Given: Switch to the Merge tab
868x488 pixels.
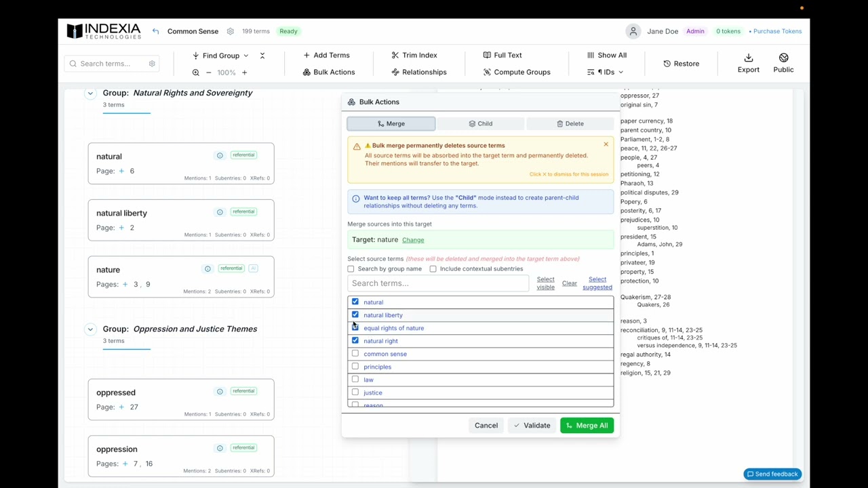Looking at the screenshot, I should (391, 123).
